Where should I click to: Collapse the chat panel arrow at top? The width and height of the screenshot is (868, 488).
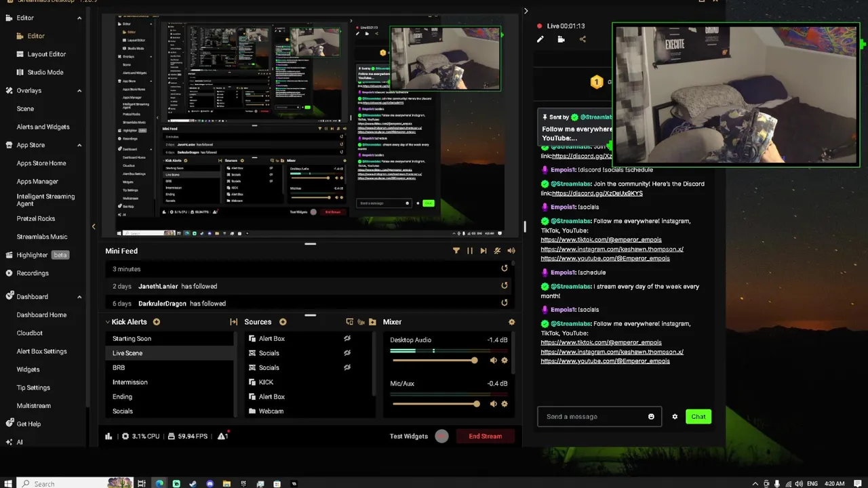click(526, 11)
